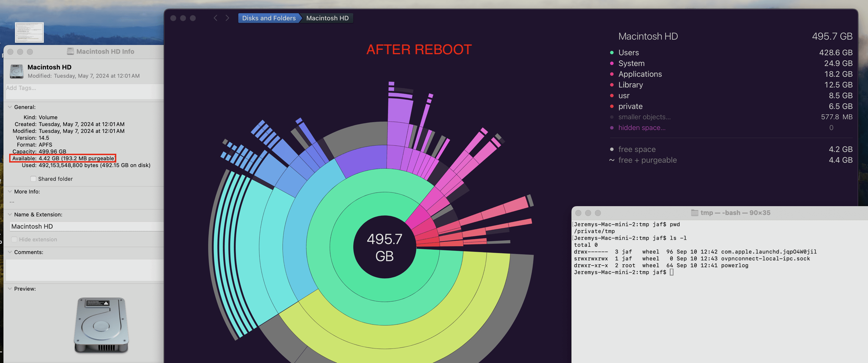Collapse the General section in Info
The image size is (868, 363).
click(10, 107)
